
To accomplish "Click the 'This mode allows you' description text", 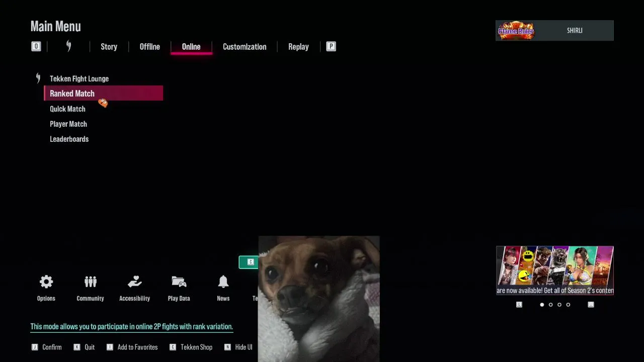I will point(131,326).
